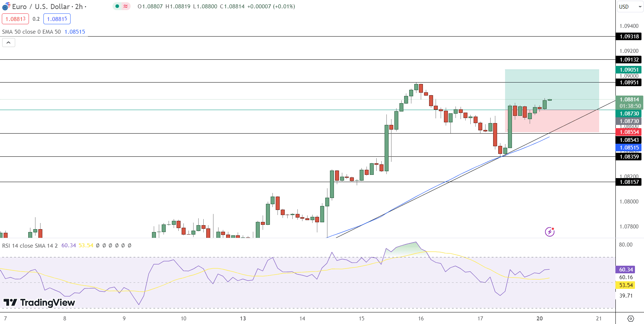Click the purple RSI value 60.34 label
The width and height of the screenshot is (644, 324).
tap(626, 270)
